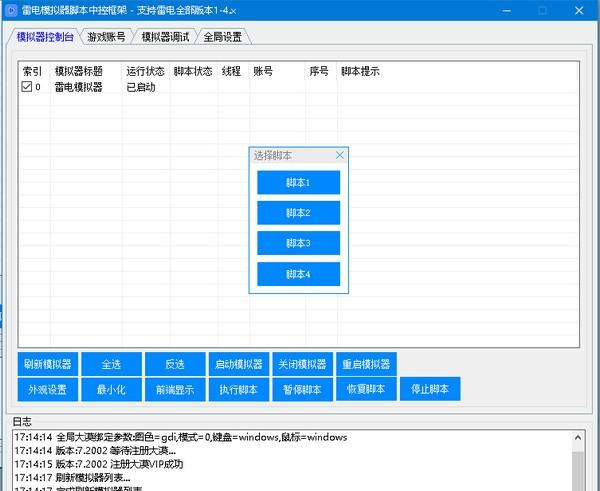
Task: Click the 停止脚本 button
Action: [430, 389]
